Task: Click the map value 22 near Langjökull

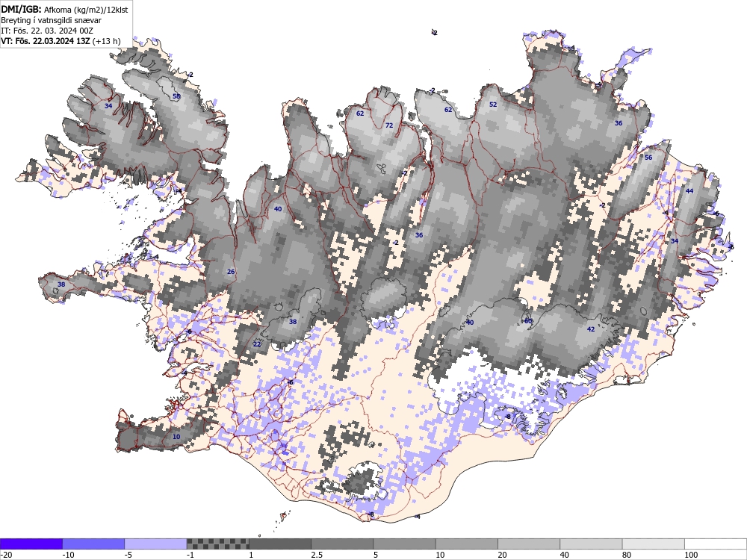Action: pyautogui.click(x=257, y=343)
